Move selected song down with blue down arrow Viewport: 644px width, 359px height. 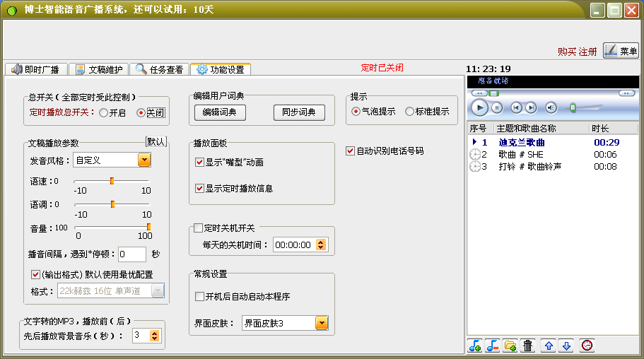(x=566, y=346)
